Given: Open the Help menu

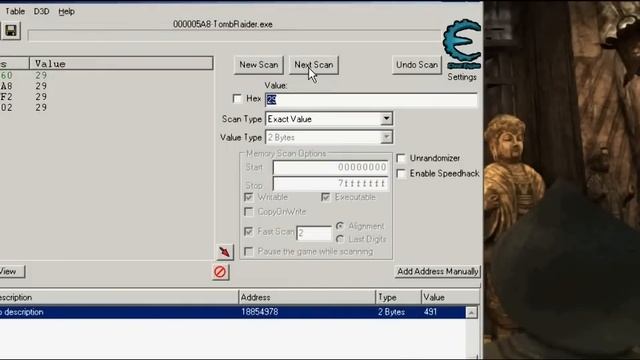Looking at the screenshot, I should [x=66, y=11].
